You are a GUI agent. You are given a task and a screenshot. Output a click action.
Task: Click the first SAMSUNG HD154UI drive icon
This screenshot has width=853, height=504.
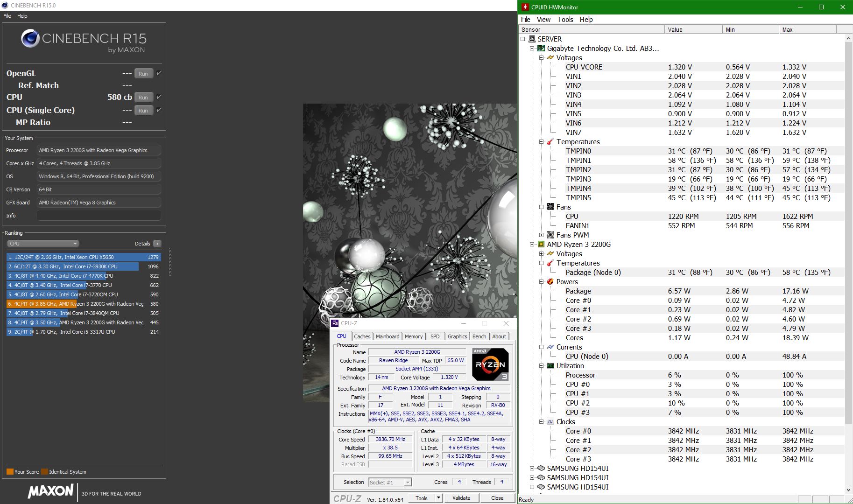click(x=541, y=469)
